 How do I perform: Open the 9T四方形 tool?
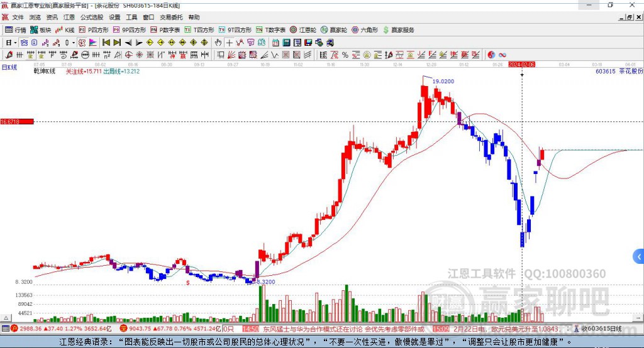click(x=235, y=30)
